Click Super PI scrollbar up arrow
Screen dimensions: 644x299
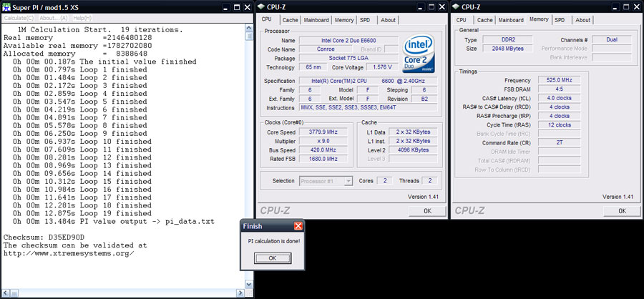249,28
